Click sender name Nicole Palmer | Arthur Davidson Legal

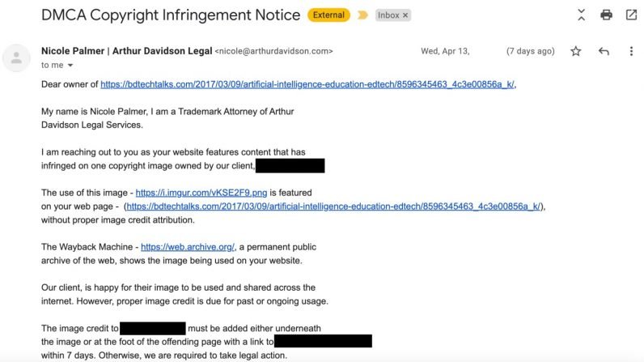[127, 51]
